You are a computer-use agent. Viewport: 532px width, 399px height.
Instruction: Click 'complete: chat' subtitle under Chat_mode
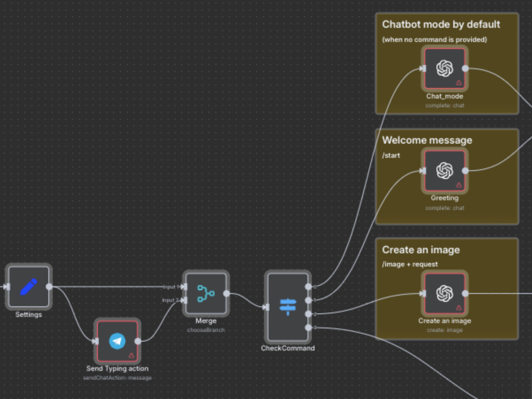[x=445, y=105]
